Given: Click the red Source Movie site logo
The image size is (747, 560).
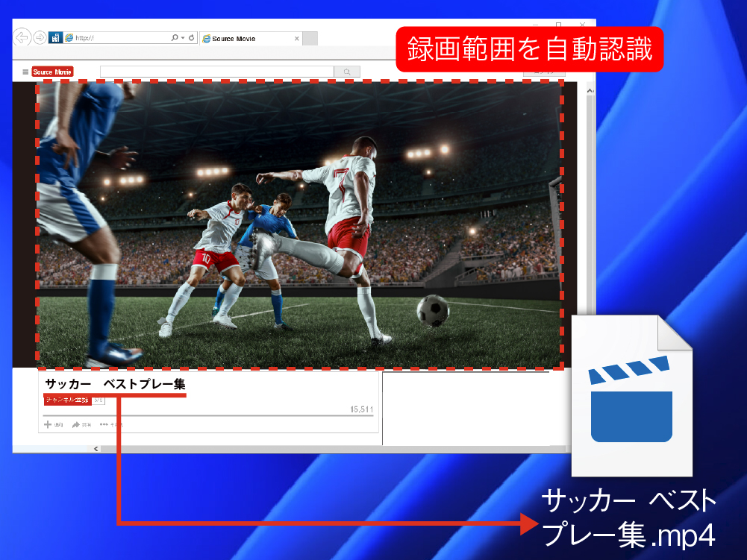Looking at the screenshot, I should 54,71.
